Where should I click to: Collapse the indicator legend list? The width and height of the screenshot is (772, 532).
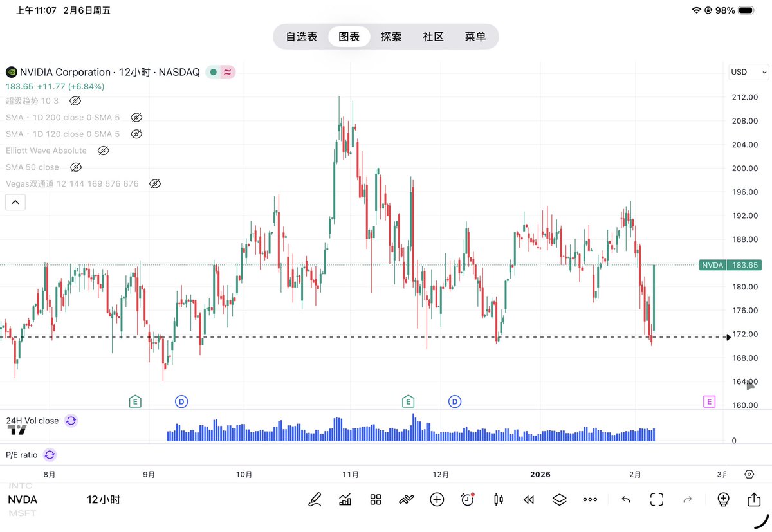point(15,203)
